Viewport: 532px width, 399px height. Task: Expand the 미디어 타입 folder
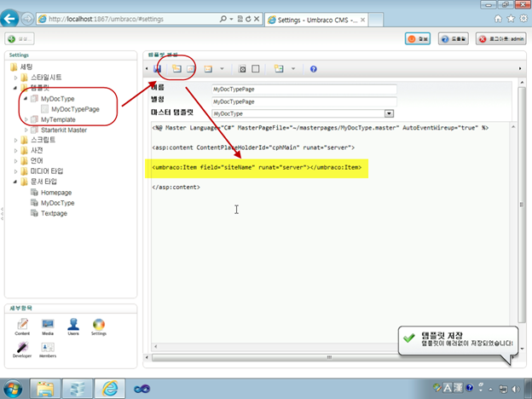(15, 171)
